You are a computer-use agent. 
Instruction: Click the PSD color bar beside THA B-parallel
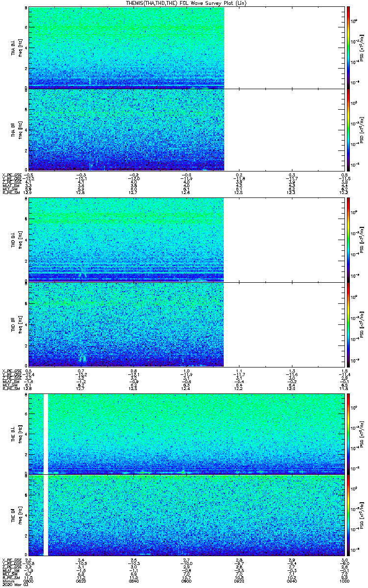click(348, 129)
